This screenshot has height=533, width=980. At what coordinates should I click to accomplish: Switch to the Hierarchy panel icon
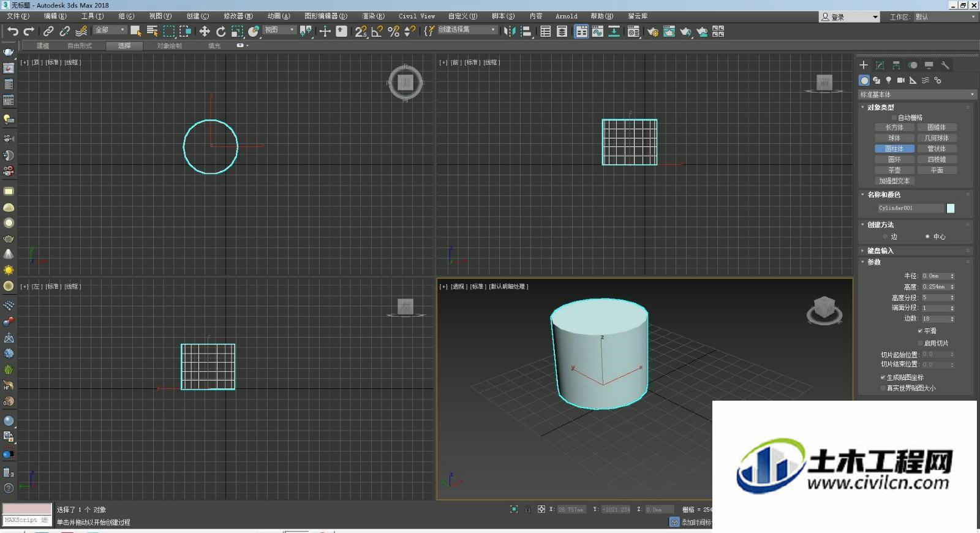click(x=896, y=65)
